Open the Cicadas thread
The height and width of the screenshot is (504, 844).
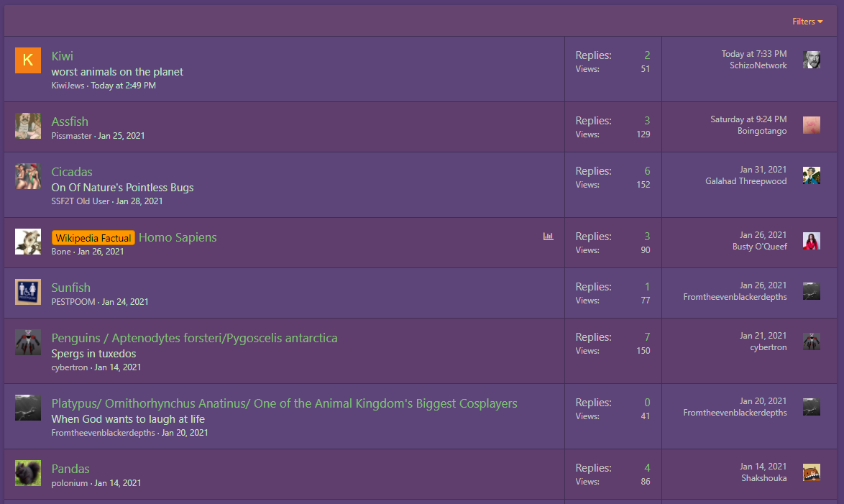coord(72,172)
